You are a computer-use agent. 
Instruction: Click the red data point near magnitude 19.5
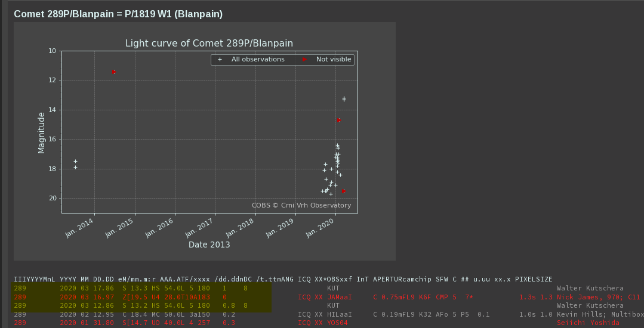point(344,191)
